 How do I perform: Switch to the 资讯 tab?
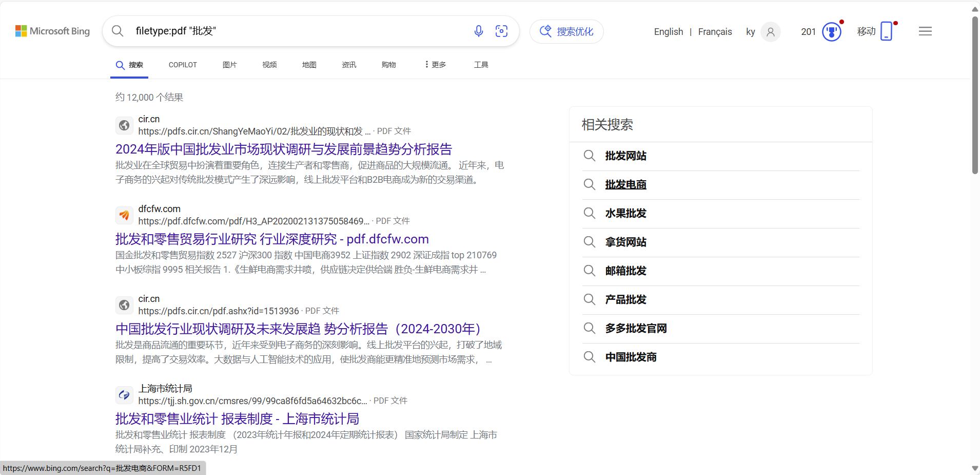tap(349, 65)
